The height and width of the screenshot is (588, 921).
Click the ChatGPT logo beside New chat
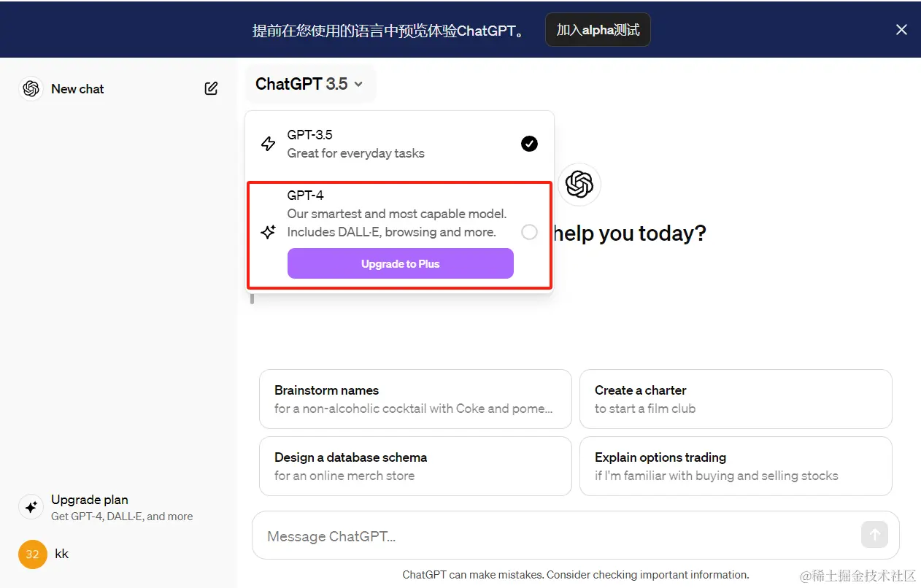pyautogui.click(x=31, y=89)
